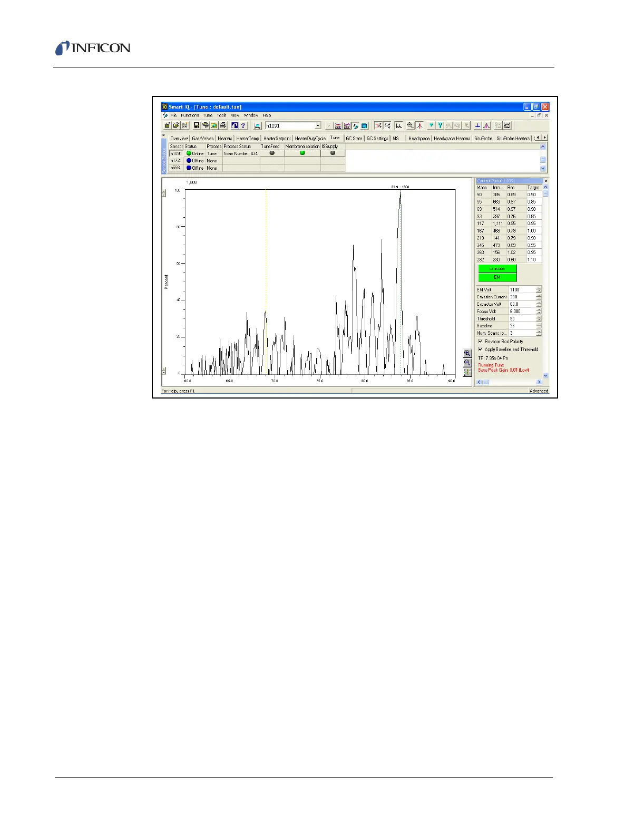Click the EM Volt value field
The image size is (644, 835).
point(522,289)
